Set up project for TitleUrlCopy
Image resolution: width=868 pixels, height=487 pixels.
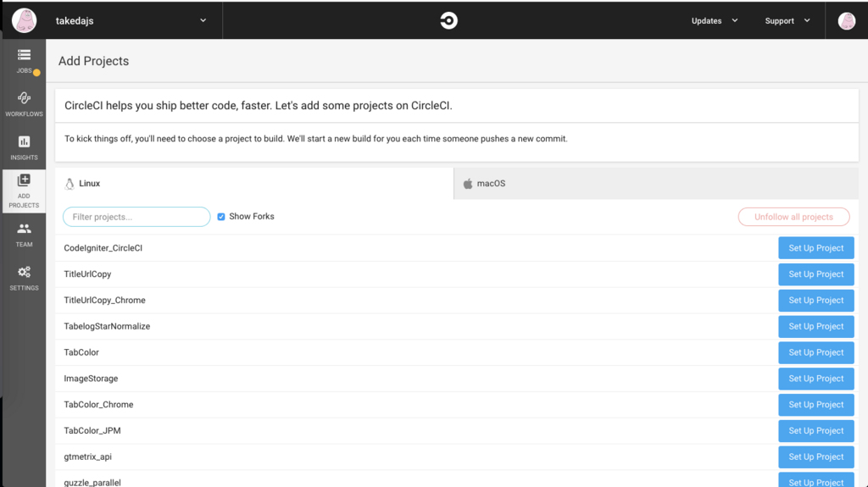(816, 274)
